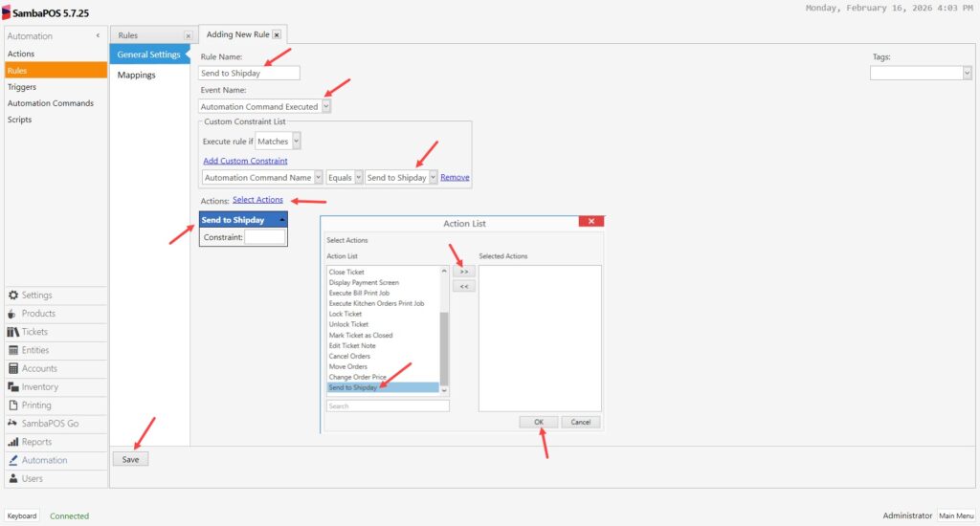Click the Rule Name text field

[x=249, y=73]
